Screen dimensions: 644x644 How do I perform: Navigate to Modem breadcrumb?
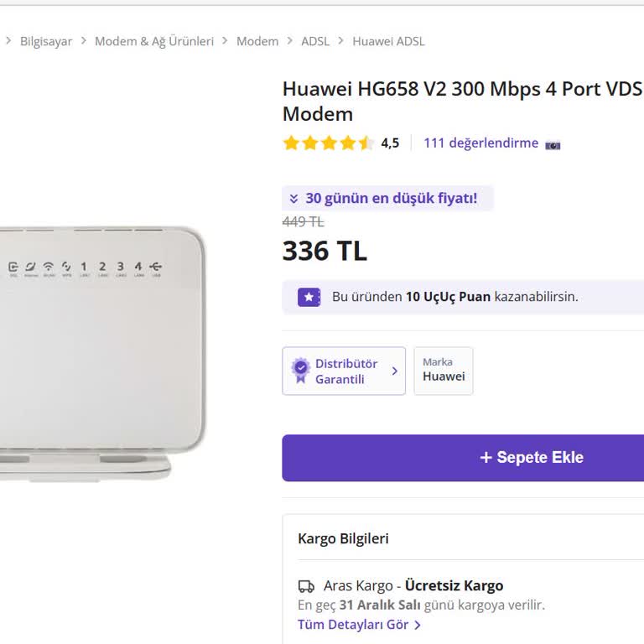pyautogui.click(x=257, y=41)
